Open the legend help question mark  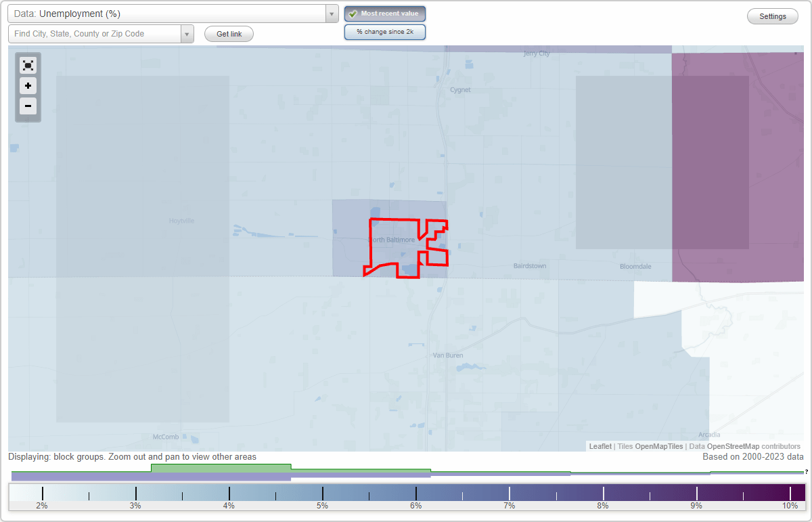click(x=806, y=471)
